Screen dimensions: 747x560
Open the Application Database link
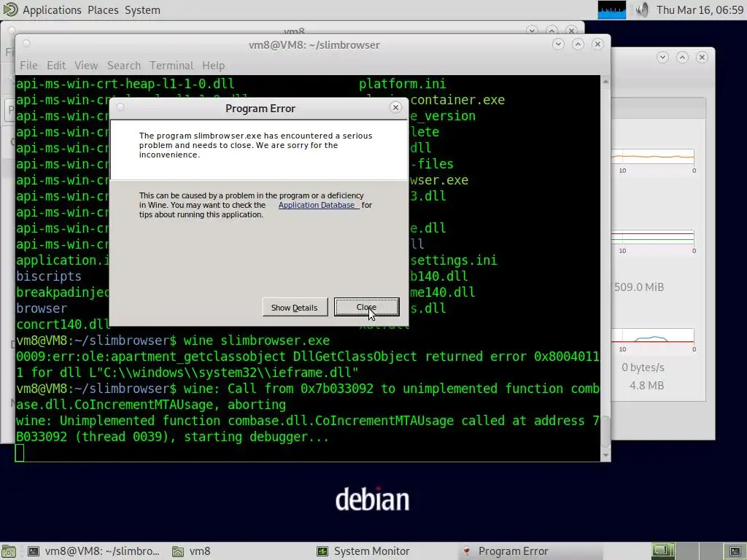318,205
